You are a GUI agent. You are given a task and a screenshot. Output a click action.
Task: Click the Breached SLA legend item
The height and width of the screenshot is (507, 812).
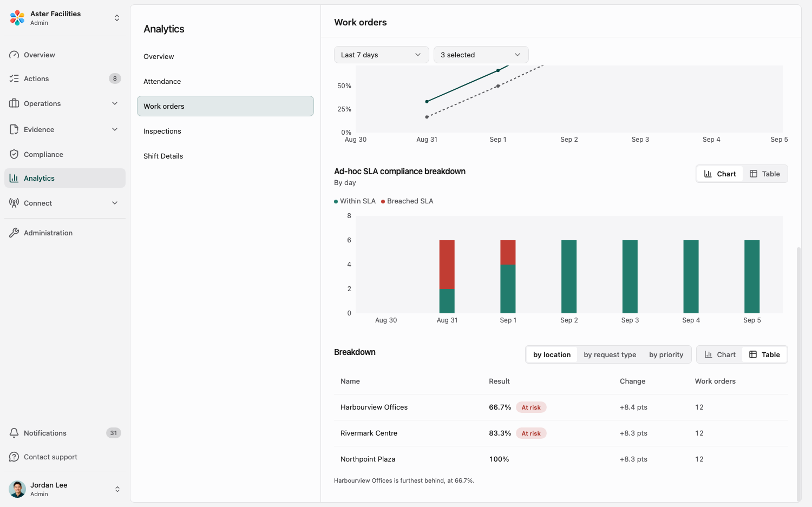coord(407,201)
